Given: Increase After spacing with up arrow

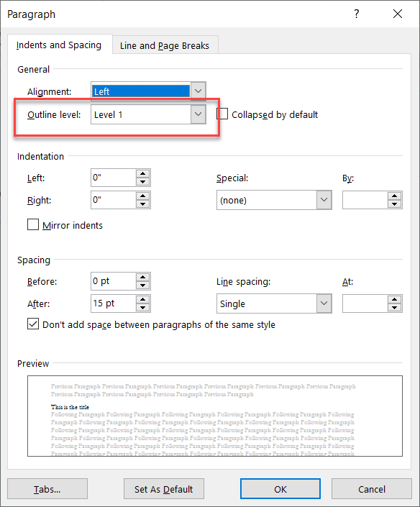Looking at the screenshot, I should click(143, 299).
